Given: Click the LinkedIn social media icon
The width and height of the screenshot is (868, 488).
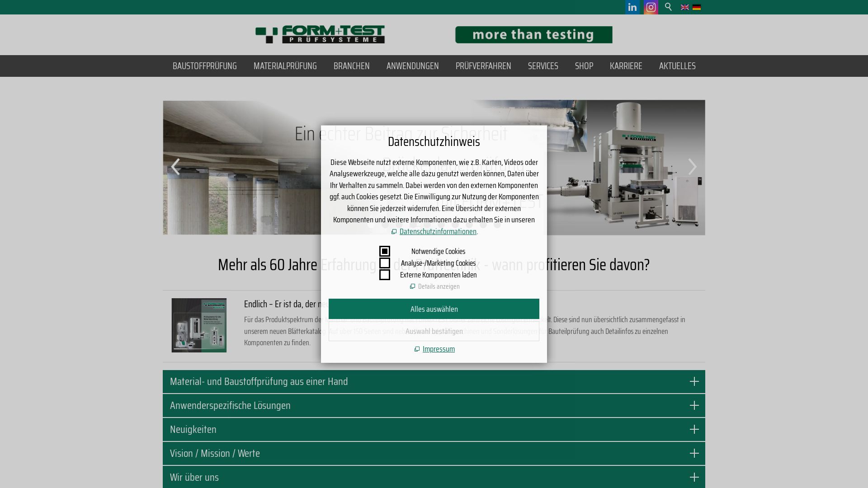Looking at the screenshot, I should point(632,7).
